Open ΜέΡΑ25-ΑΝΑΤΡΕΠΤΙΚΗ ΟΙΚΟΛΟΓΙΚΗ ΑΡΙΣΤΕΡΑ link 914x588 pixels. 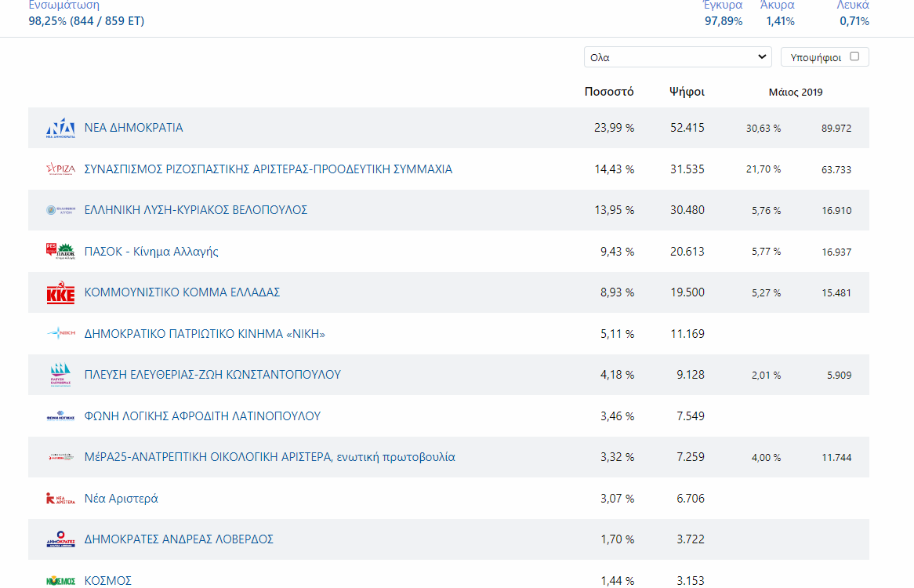270,457
